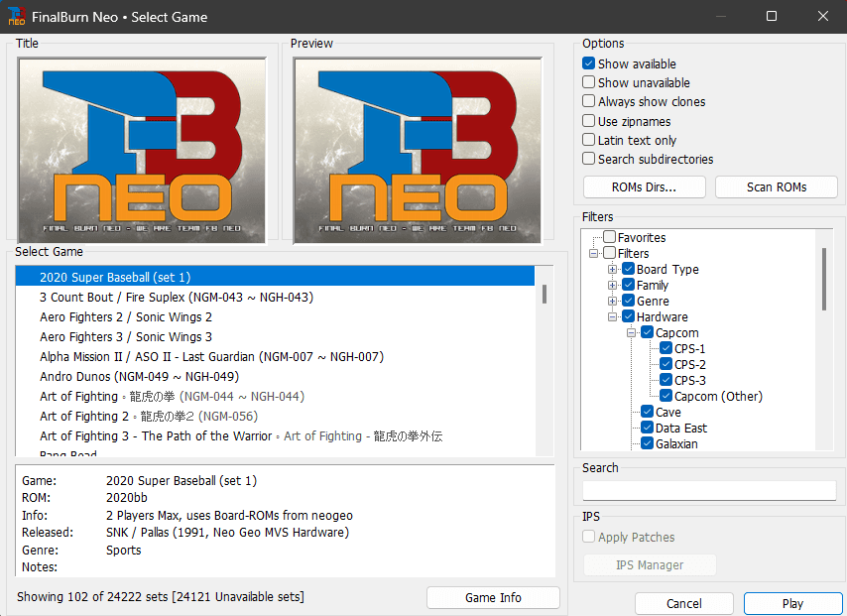
Task: Uncheck the Galaxian hardware checkbox
Action: (x=647, y=443)
